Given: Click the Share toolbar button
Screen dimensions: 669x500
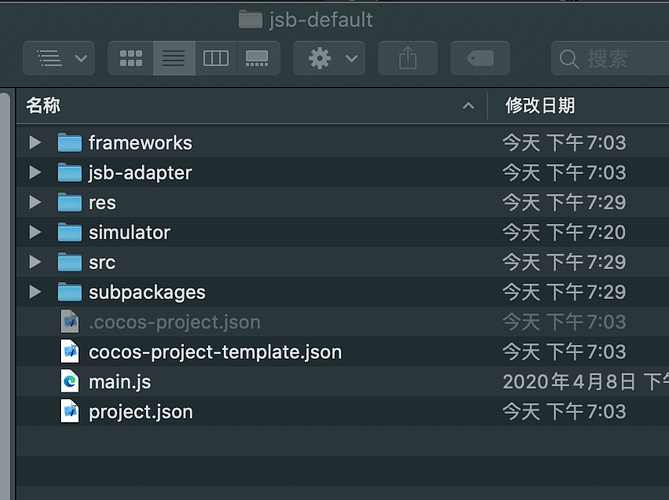Looking at the screenshot, I should (407, 58).
